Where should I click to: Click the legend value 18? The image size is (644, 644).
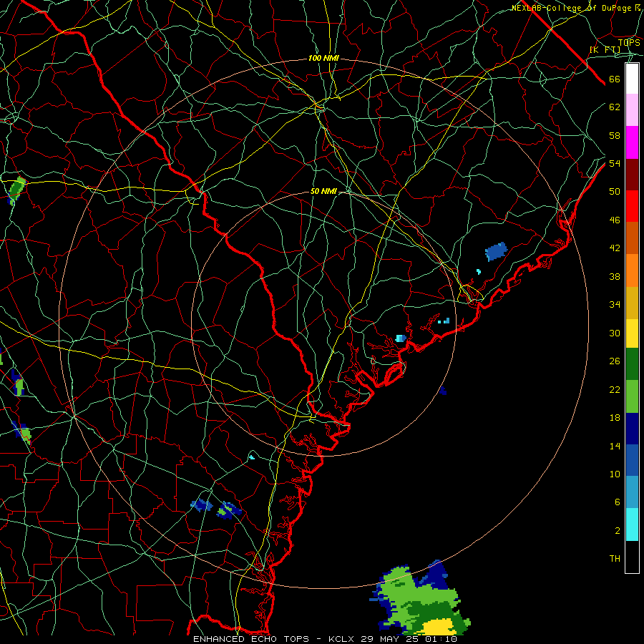tap(615, 418)
